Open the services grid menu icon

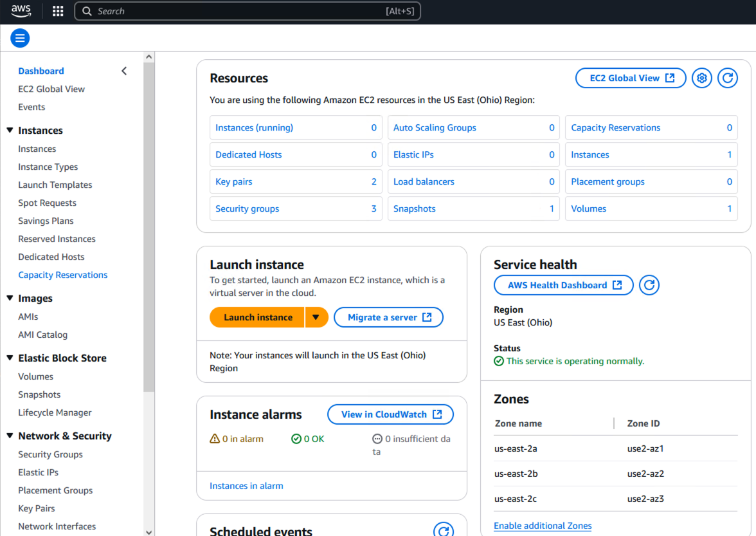(58, 11)
